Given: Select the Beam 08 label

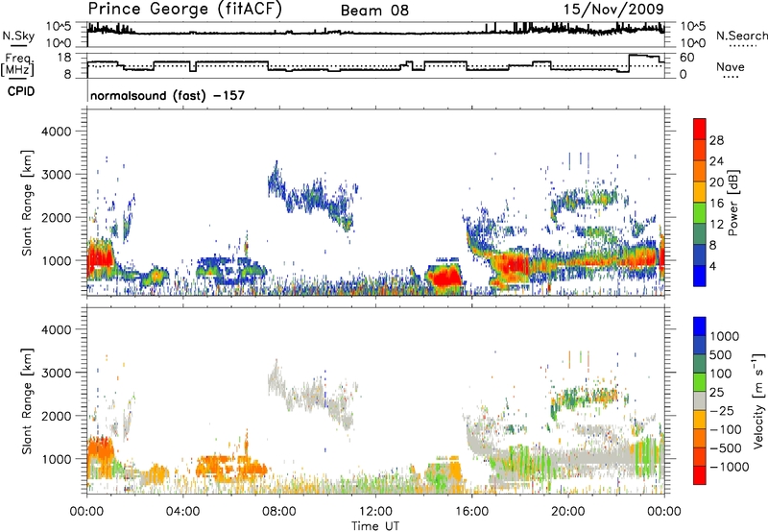Looking at the screenshot, I should [374, 11].
